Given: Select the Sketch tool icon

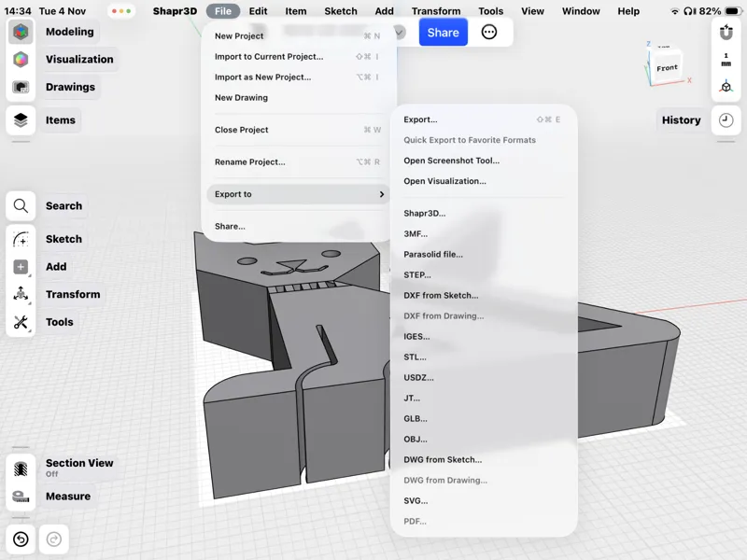Looking at the screenshot, I should coord(21,239).
